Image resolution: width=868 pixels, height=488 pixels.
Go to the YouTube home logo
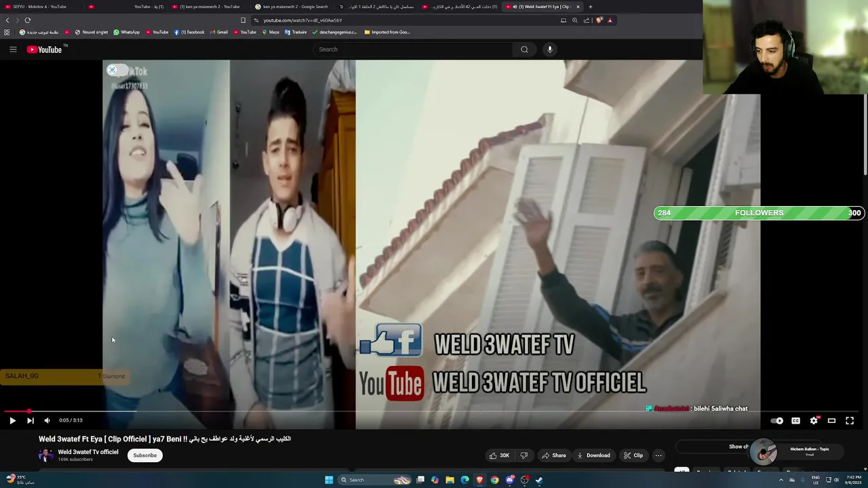(44, 49)
